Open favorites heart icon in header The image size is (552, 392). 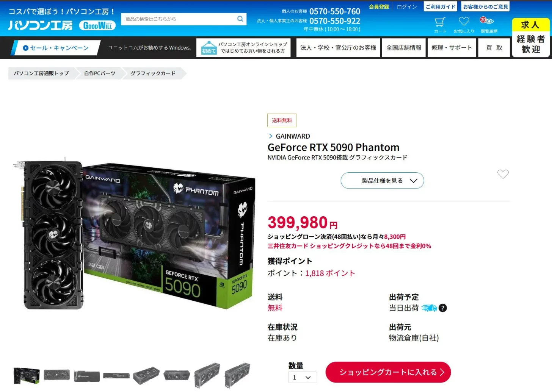(x=464, y=22)
